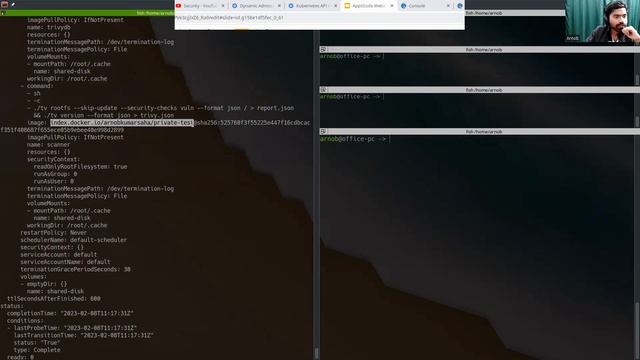Click the 'runAsGroup: 0' line
The height and width of the screenshot is (360, 640).
tap(55, 174)
